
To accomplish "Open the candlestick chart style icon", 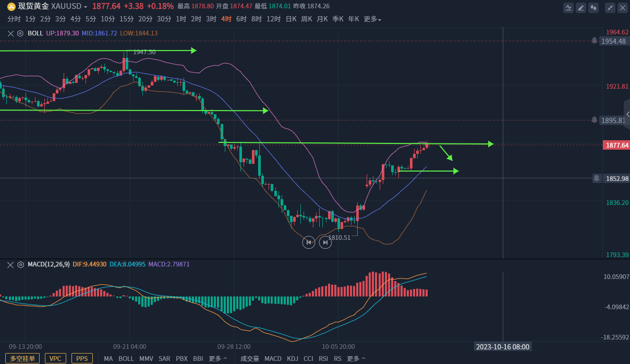I will pyautogui.click(x=593, y=8).
